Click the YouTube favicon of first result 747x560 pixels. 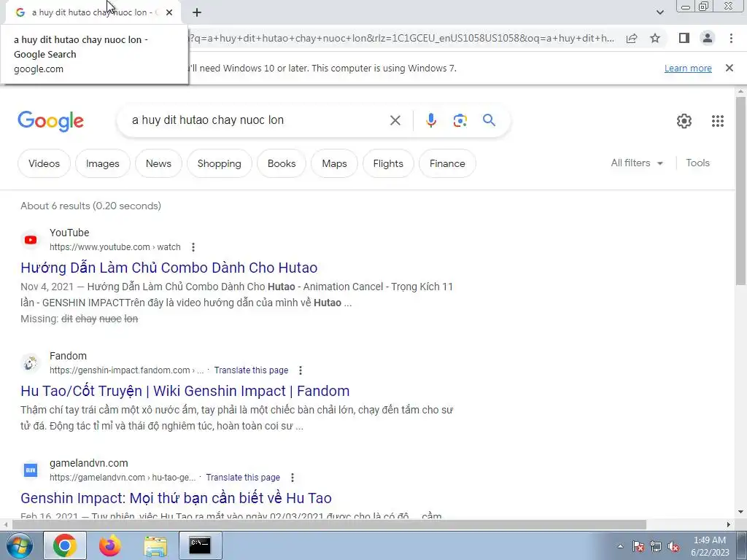pyautogui.click(x=31, y=239)
